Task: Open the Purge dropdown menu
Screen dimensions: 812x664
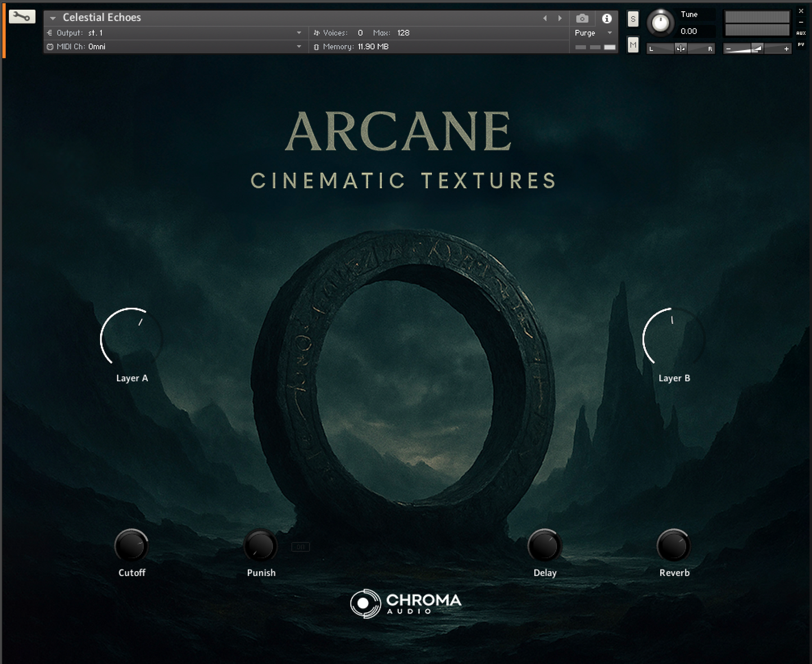Action: point(593,33)
